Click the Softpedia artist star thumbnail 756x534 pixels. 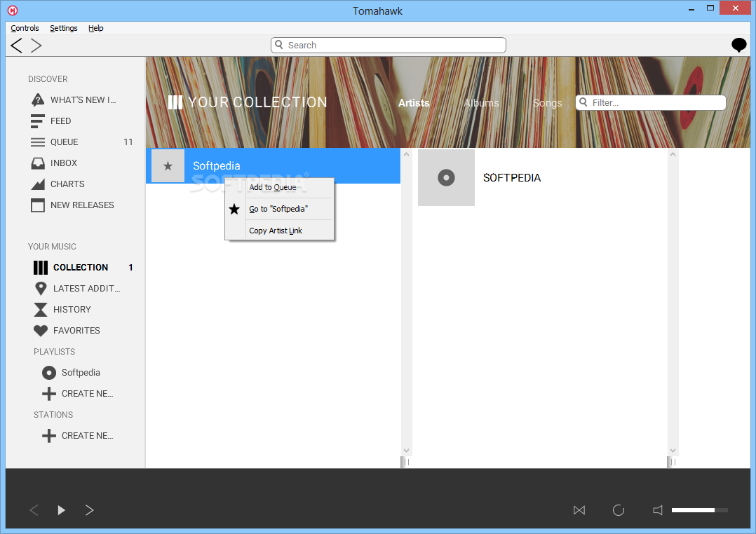point(168,166)
